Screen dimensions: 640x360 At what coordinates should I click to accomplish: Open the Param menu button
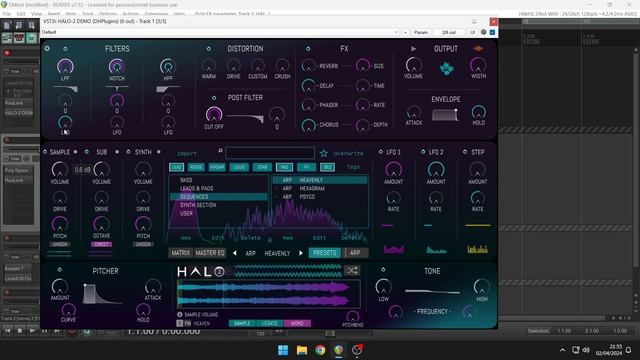(x=421, y=32)
